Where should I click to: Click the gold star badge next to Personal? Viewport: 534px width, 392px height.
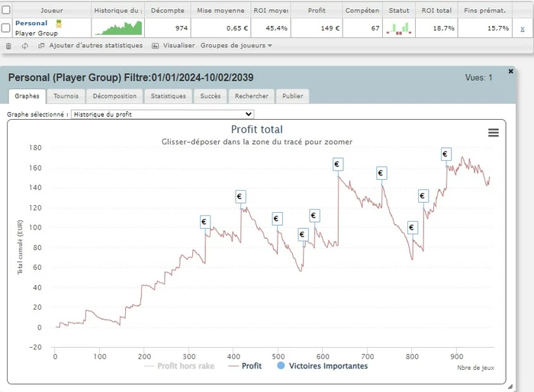(59, 24)
